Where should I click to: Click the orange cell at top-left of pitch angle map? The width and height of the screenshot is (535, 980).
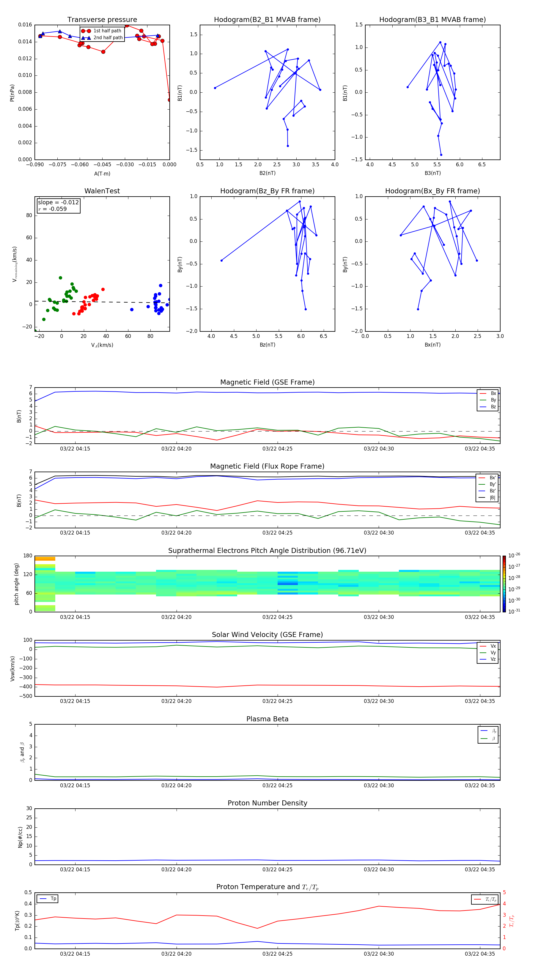tap(45, 559)
